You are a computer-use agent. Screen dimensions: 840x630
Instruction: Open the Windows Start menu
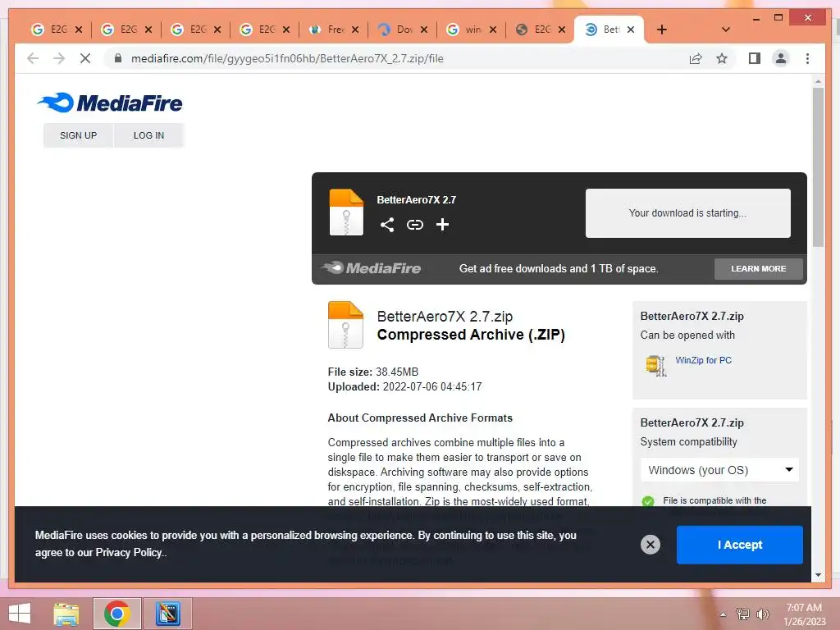point(20,614)
